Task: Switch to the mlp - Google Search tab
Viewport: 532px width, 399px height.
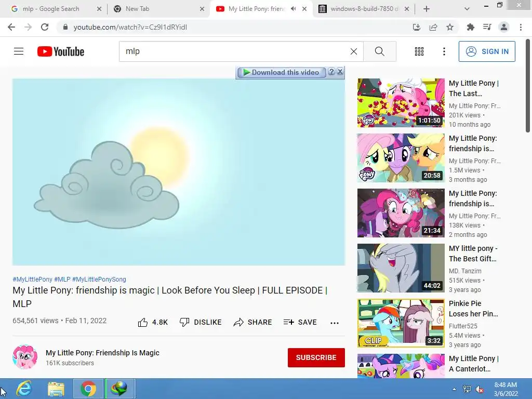Action: 51,9
